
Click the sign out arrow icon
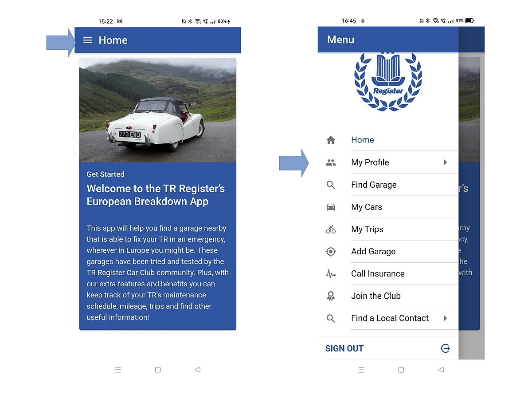[x=446, y=348]
